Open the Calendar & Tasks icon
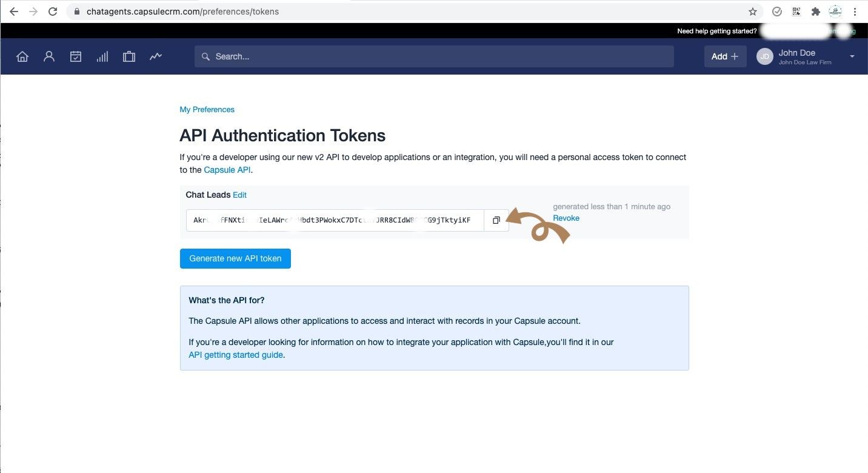 tap(76, 56)
